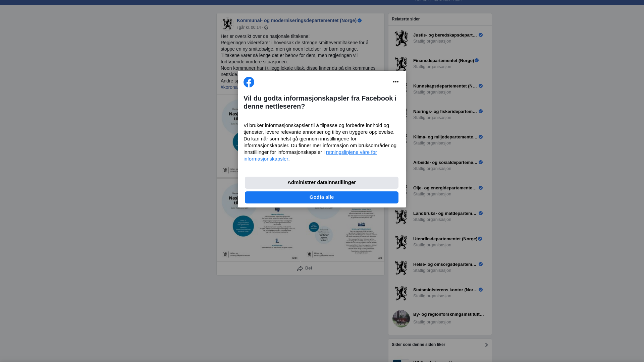Click verified badge next to Helse- og omsorgsdepartementet
The height and width of the screenshot is (362, 644).
(481, 264)
